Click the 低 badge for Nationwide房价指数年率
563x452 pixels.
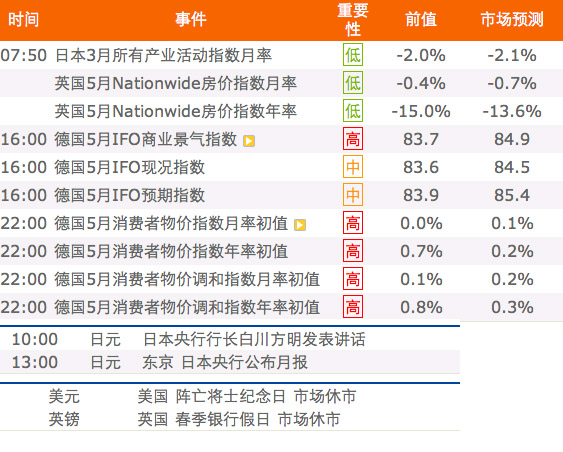click(x=353, y=111)
